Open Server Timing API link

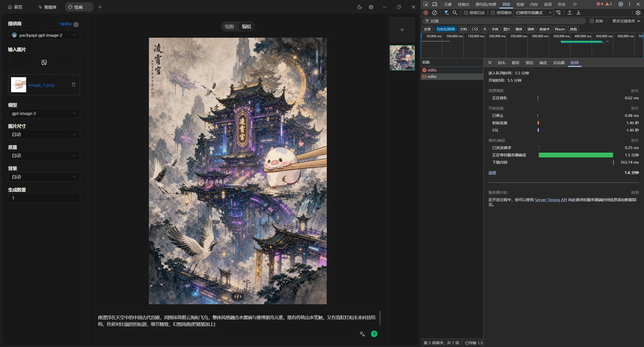click(551, 200)
